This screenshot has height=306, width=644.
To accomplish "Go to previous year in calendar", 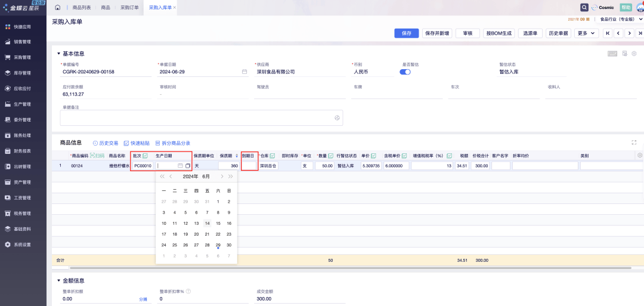I will pyautogui.click(x=162, y=176).
